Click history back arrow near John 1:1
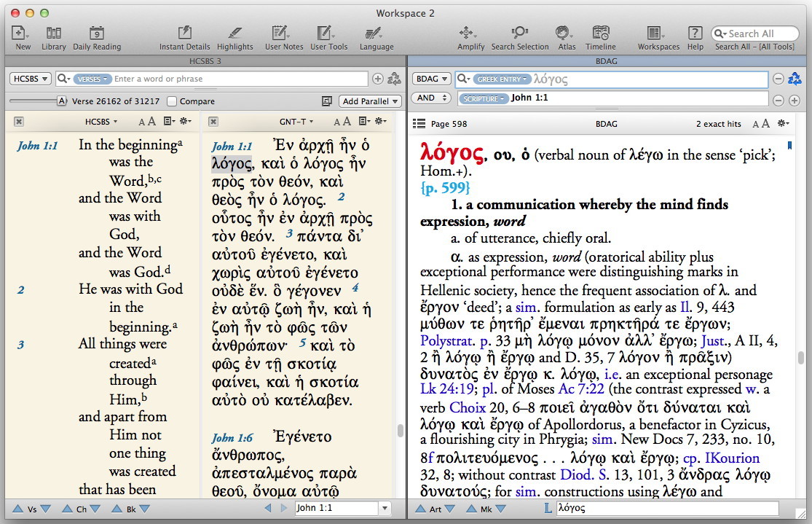The image size is (812, 524). 268,509
